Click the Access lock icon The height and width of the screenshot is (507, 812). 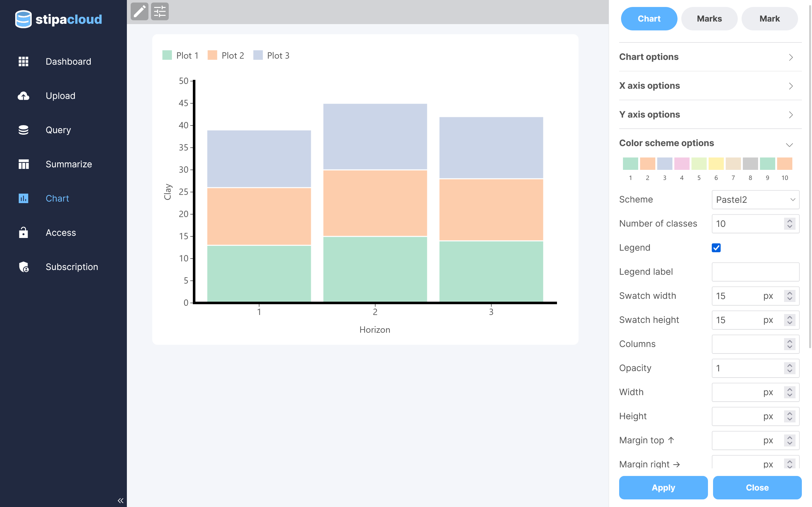23,233
